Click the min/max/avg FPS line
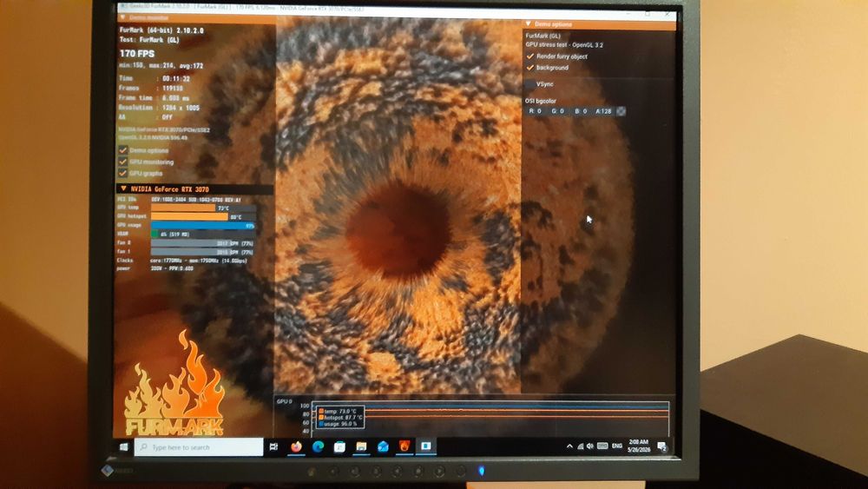 tap(161, 66)
